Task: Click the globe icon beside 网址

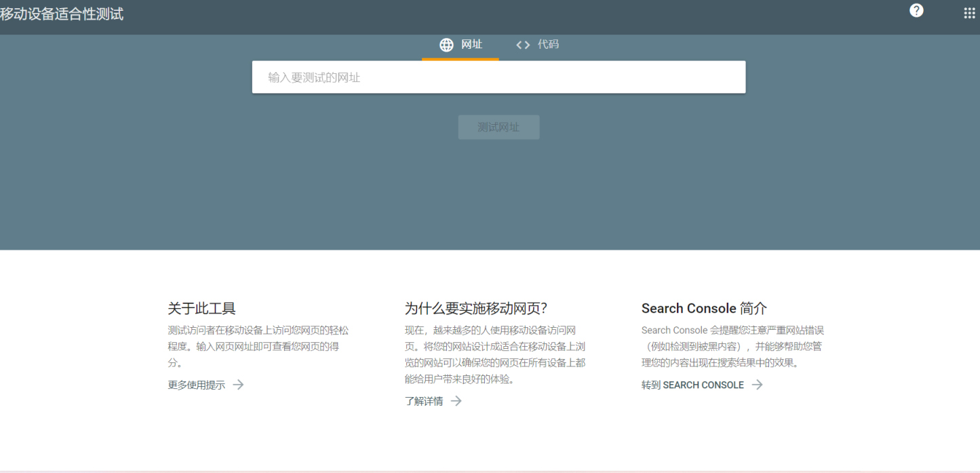Action: (x=446, y=44)
